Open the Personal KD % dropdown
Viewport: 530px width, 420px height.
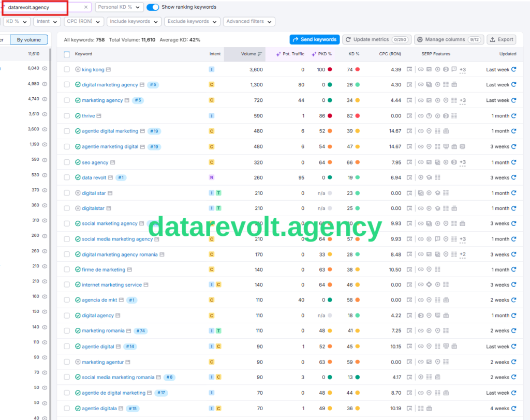pyautogui.click(x=118, y=7)
